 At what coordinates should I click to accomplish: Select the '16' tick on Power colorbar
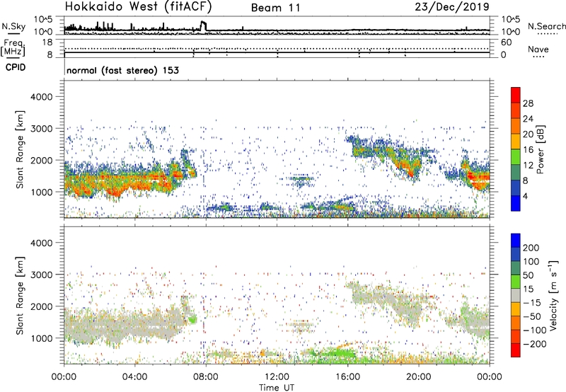click(528, 150)
